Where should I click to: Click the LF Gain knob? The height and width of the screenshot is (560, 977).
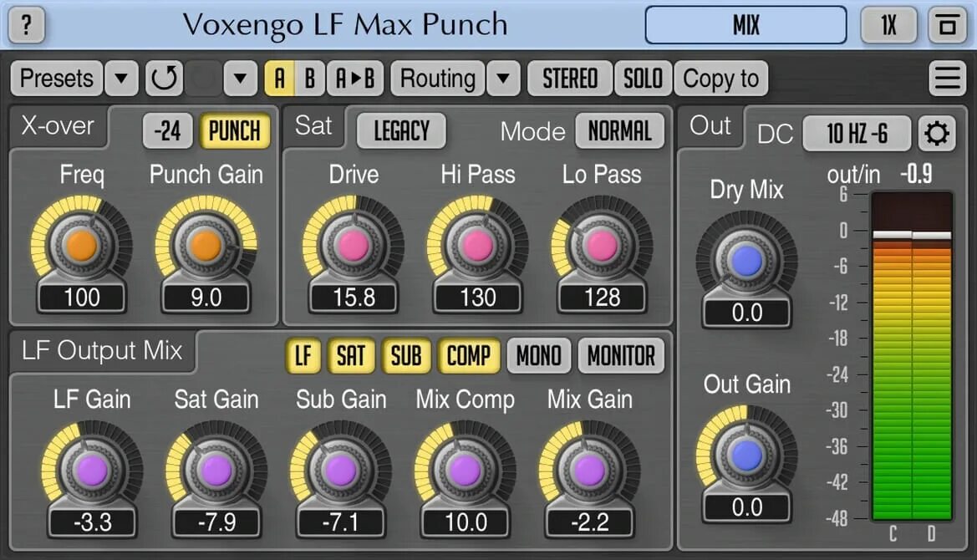(92, 470)
